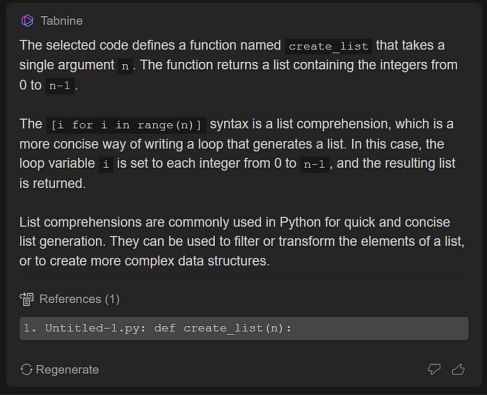Open the Untitled-1.py reference entry

coord(244,328)
